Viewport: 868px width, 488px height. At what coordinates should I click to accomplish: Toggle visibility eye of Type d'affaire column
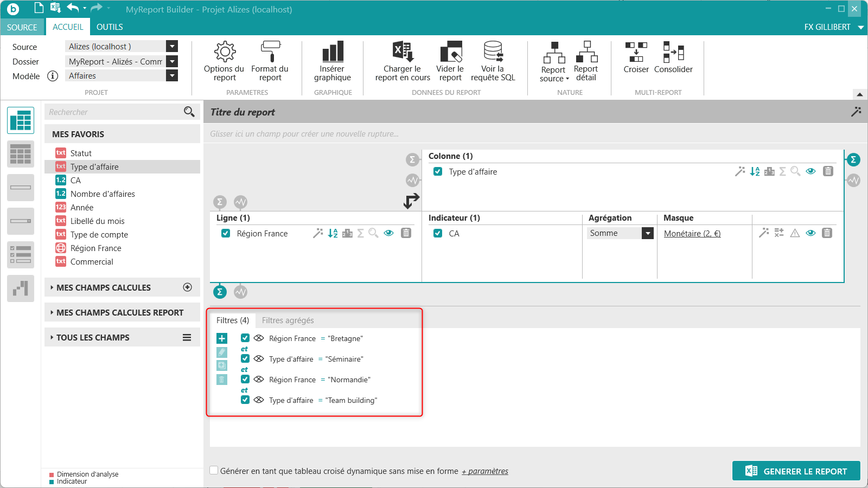[x=810, y=171]
